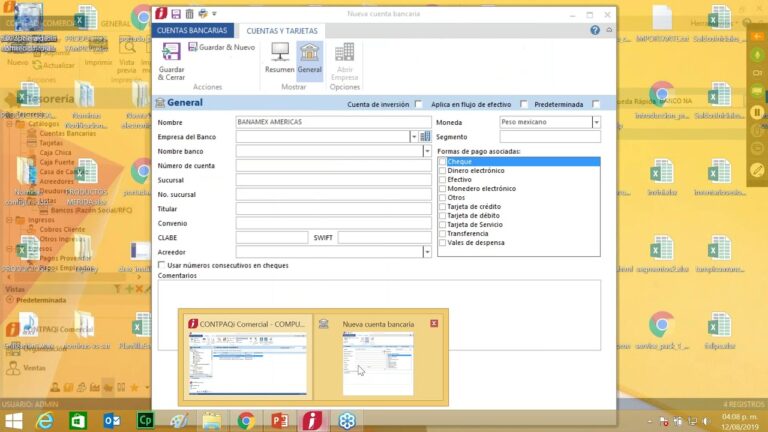
Task: Click CONTPAQi taskbar icon
Action: pyautogui.click(x=312, y=421)
